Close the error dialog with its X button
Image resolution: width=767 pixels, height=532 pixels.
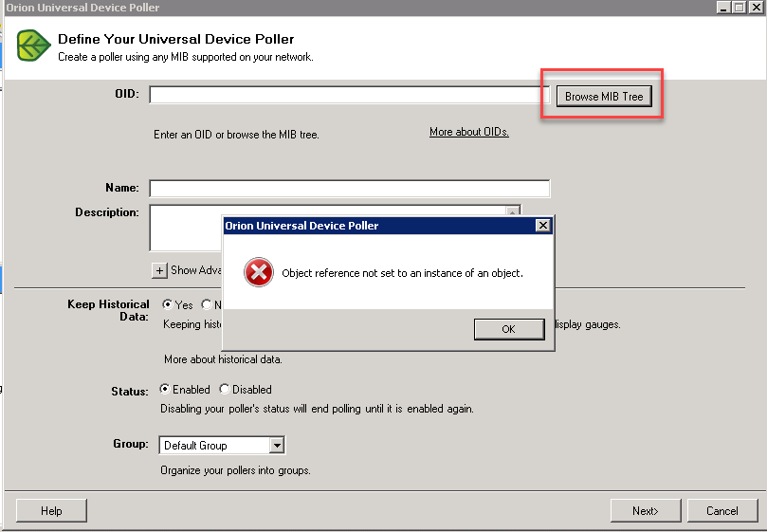coord(543,225)
